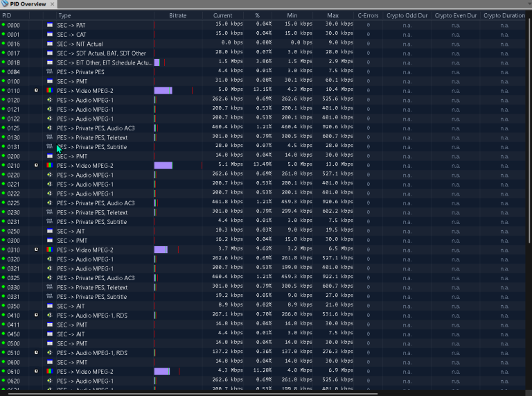Viewport: 532px width, 396px height.
Task: Click the audio icon of PID 0125 AC3
Action: pos(50,128)
